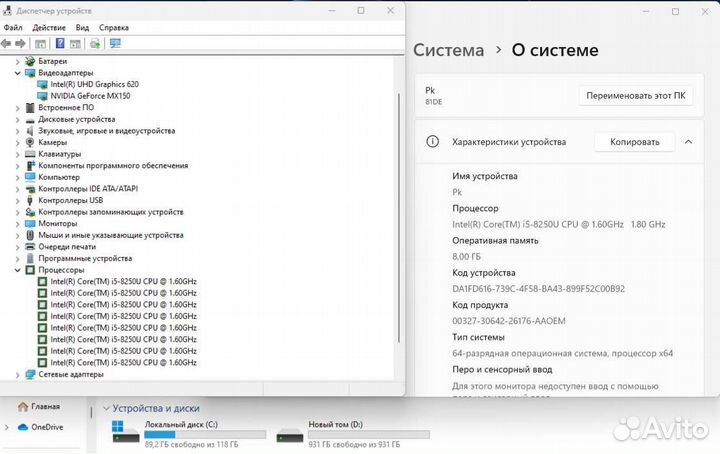Click the Главная home icon in Explorer
The width and height of the screenshot is (720, 454).
[22, 406]
